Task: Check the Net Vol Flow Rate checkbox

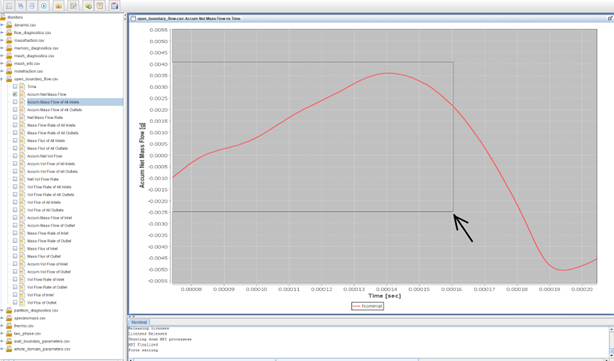Action: point(15,179)
